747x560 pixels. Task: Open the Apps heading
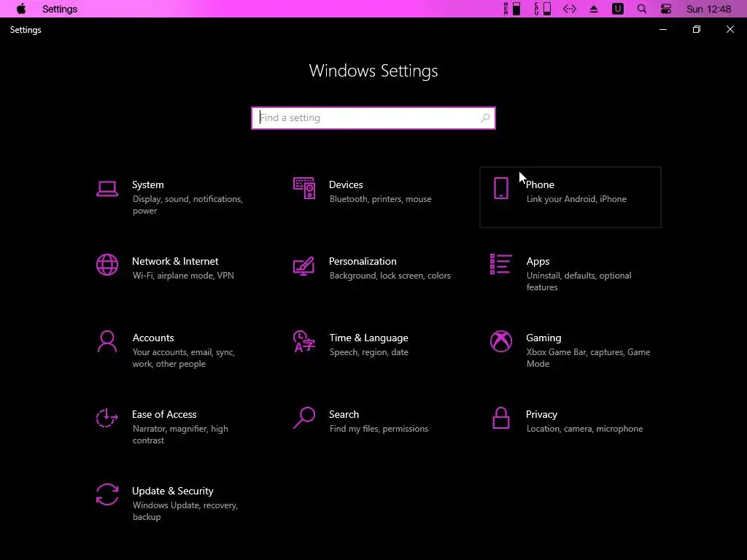tap(538, 262)
